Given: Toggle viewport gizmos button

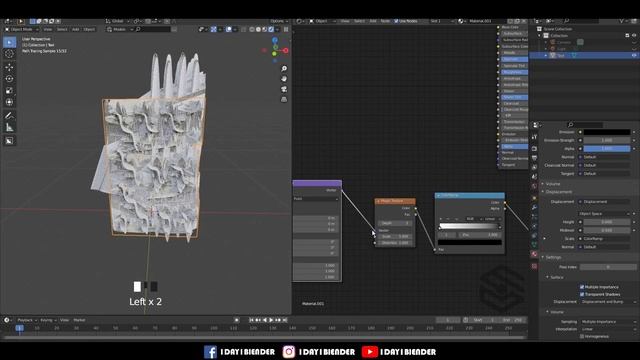Looking at the screenshot, I should 214,29.
